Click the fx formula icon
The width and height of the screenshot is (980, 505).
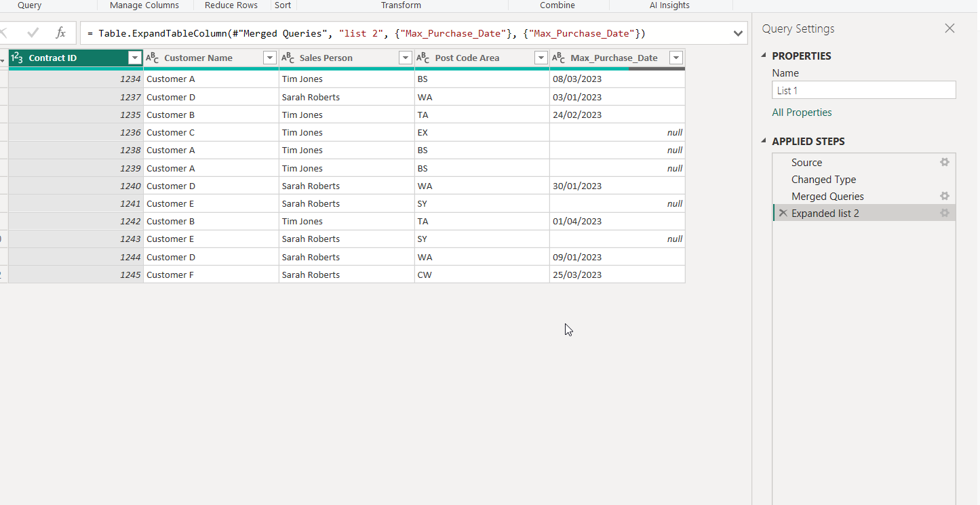point(60,33)
